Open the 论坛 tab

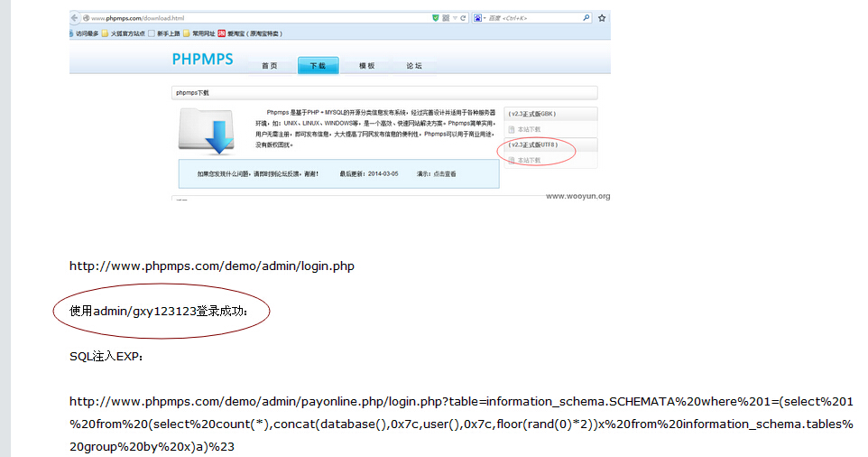pyautogui.click(x=414, y=65)
